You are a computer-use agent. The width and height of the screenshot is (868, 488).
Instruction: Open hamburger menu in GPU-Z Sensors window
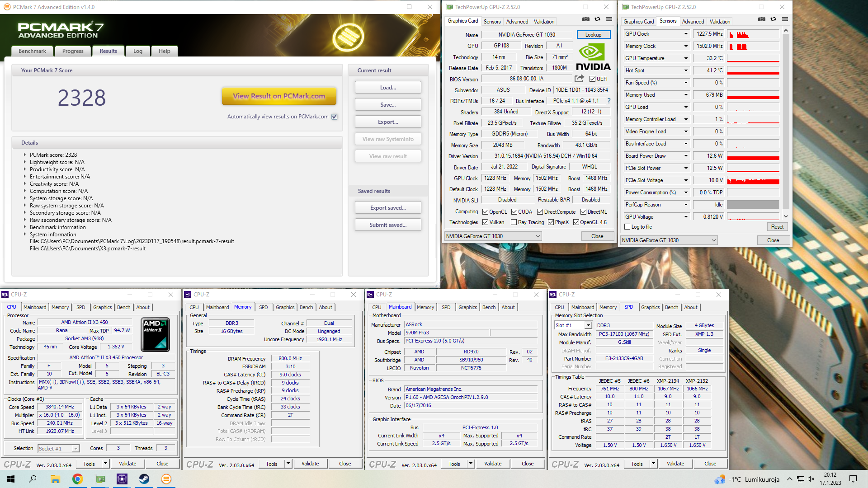(785, 19)
